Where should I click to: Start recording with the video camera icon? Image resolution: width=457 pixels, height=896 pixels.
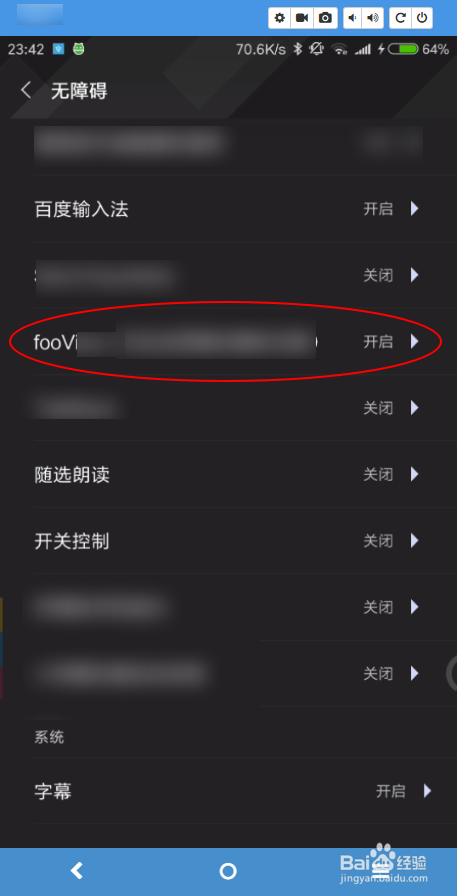point(302,18)
